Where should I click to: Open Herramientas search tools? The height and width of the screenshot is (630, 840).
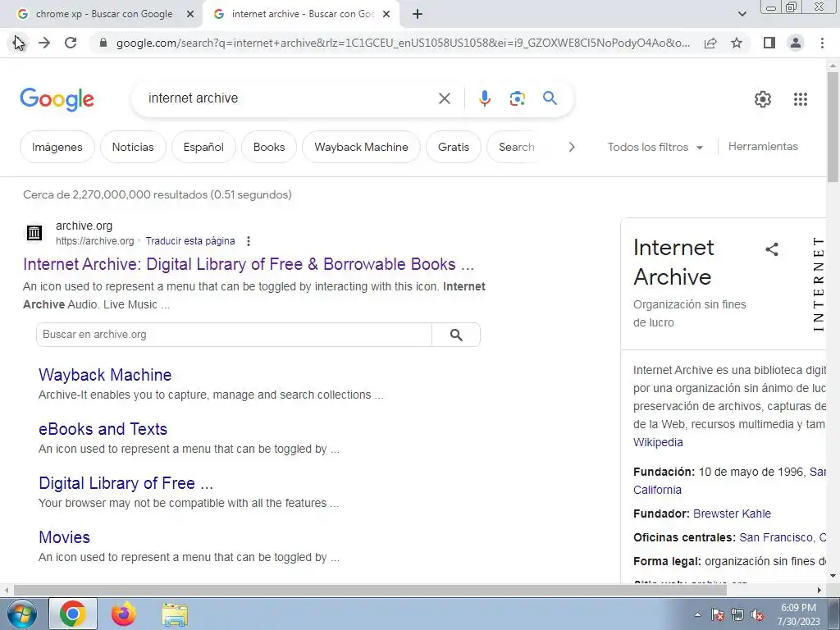pyautogui.click(x=763, y=146)
